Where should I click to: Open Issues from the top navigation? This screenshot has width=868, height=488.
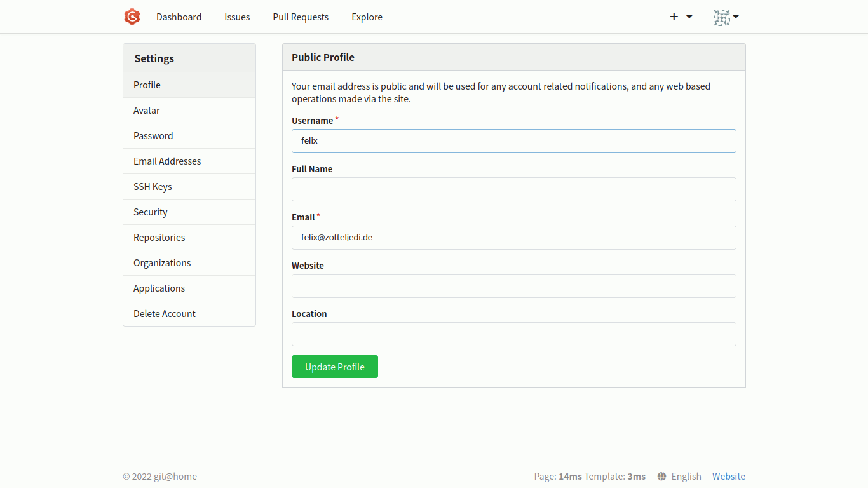[x=237, y=17]
